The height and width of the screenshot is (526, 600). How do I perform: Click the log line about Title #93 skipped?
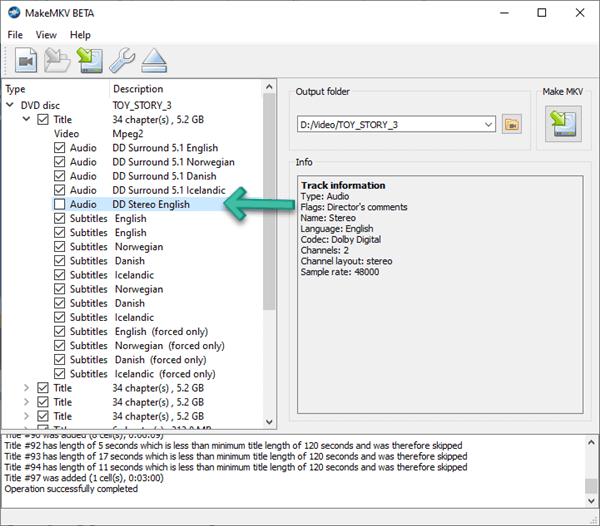coord(236,456)
